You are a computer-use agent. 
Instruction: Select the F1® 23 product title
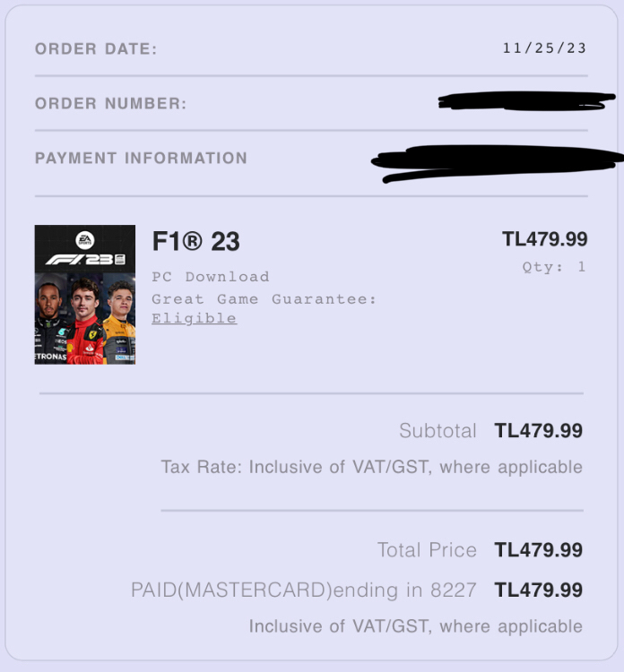coord(195,242)
